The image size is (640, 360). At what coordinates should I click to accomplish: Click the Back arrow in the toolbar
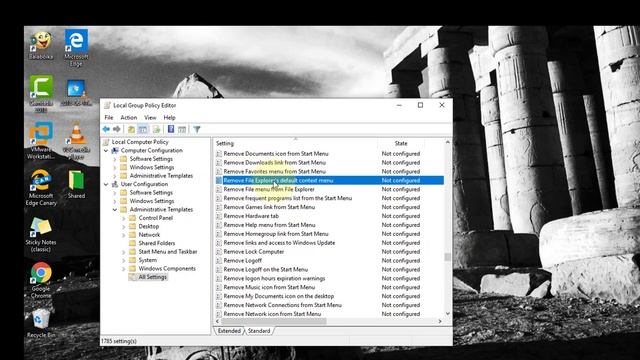[106, 129]
